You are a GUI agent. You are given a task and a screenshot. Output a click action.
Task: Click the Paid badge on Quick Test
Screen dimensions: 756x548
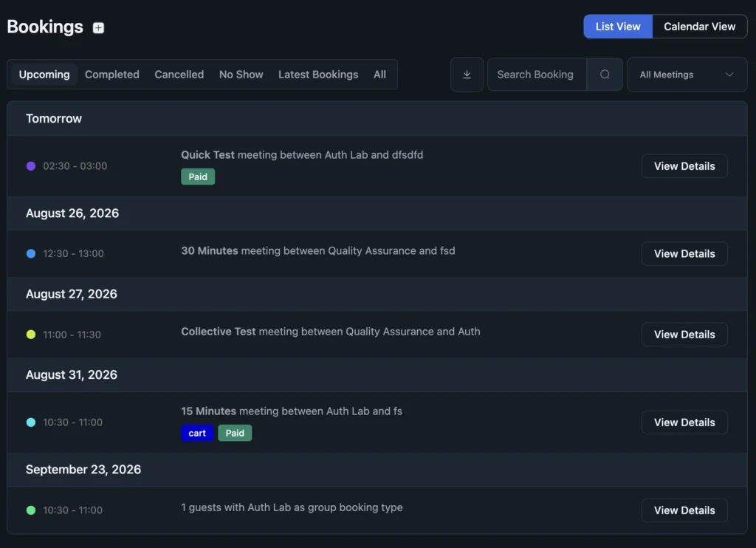click(198, 177)
